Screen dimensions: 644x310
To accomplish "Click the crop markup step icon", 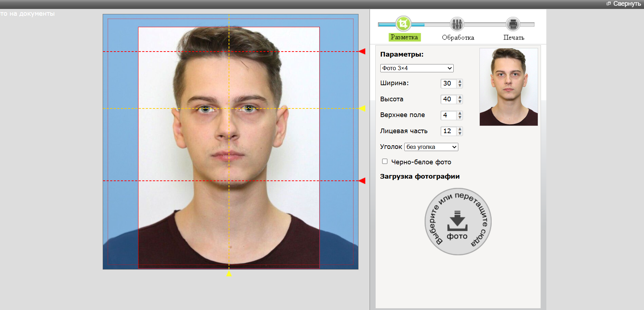I will (403, 24).
